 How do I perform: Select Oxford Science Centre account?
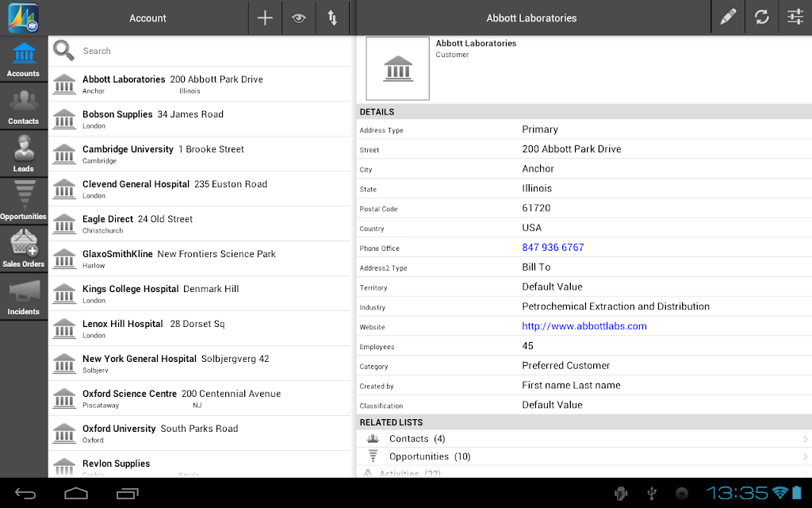199,398
